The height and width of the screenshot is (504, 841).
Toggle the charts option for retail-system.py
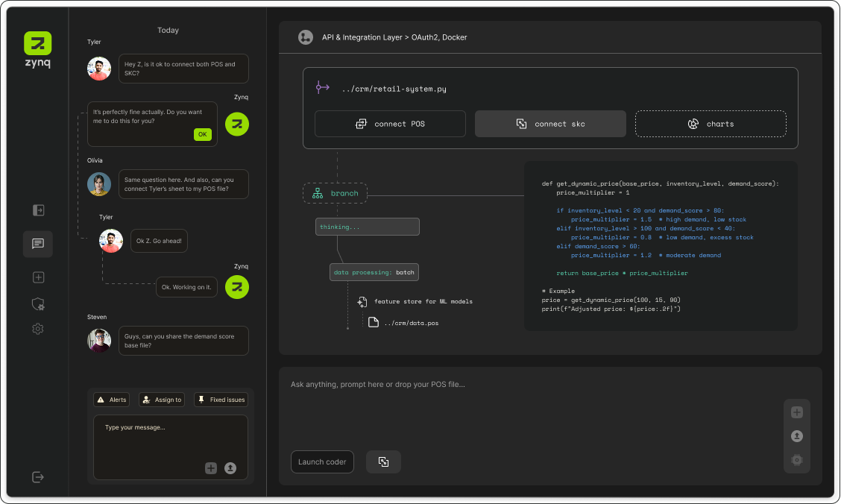point(710,123)
